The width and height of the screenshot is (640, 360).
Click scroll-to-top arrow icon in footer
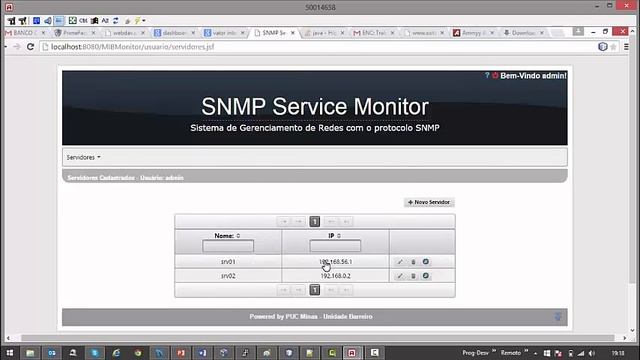tap(558, 316)
